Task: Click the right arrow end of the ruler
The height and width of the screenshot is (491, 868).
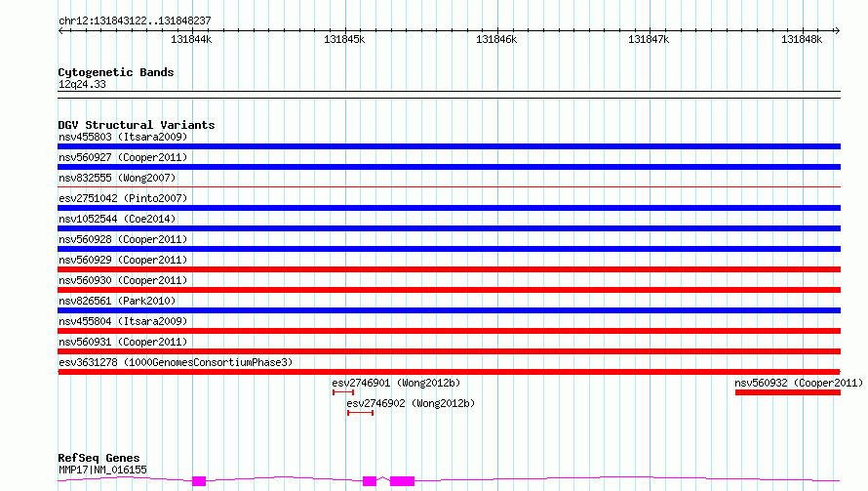Action: pos(837,30)
